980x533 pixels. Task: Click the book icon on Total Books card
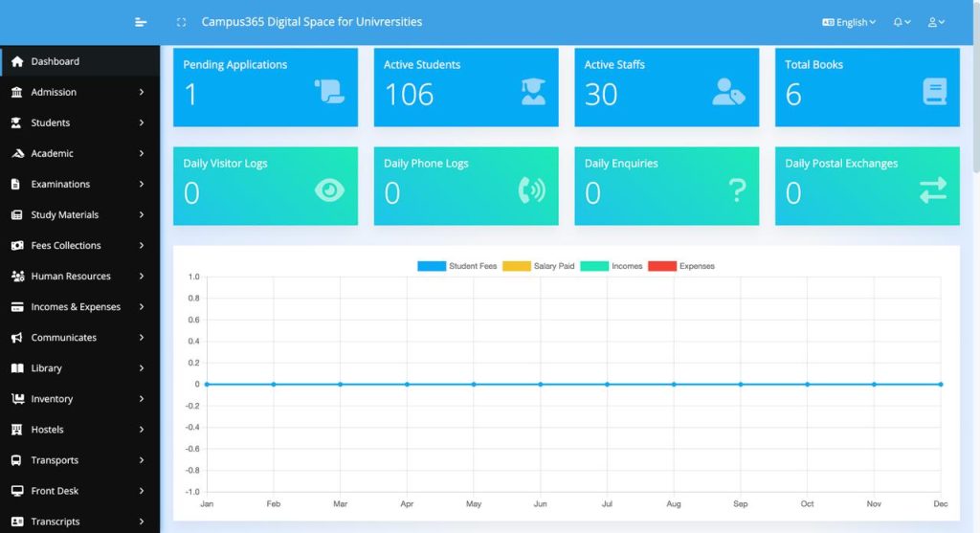pos(935,92)
